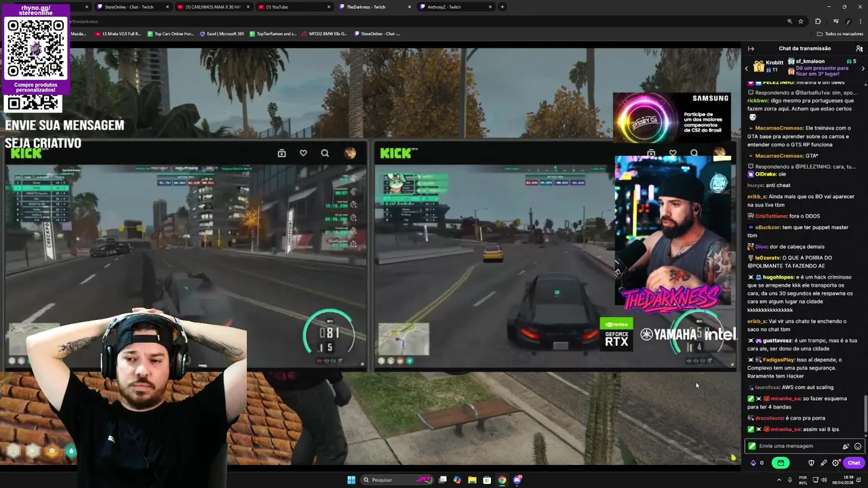
Task: Collapse the chat panel with the arrow icon
Action: tap(751, 49)
